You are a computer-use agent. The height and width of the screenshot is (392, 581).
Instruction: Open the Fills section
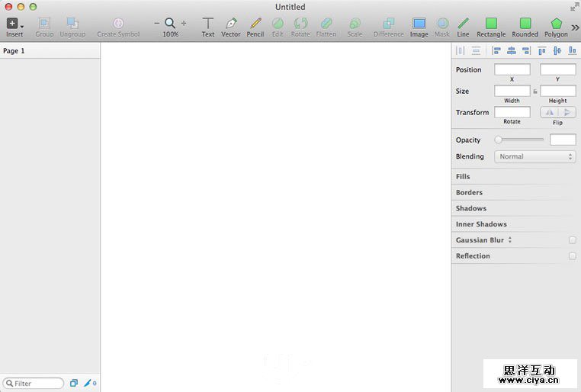(x=463, y=177)
